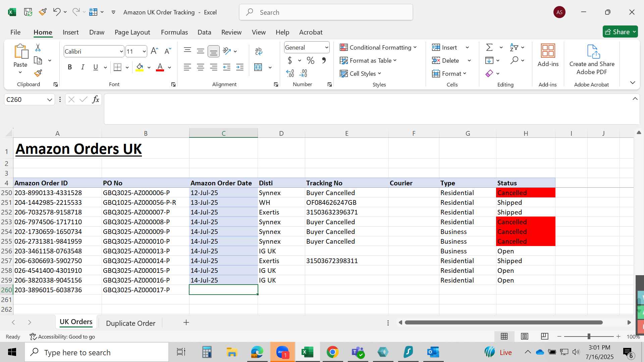Switch to the Data tab
The height and width of the screenshot is (362, 644).
point(204,32)
